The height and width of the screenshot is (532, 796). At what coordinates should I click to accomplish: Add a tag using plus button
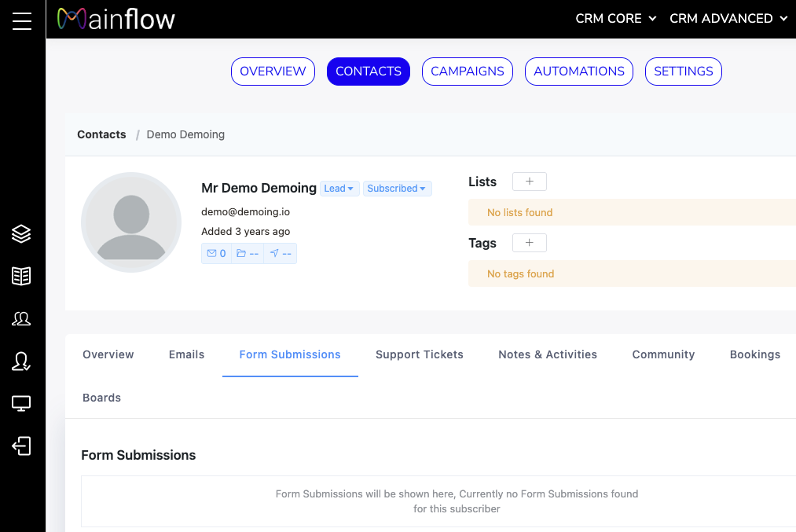[x=529, y=243]
